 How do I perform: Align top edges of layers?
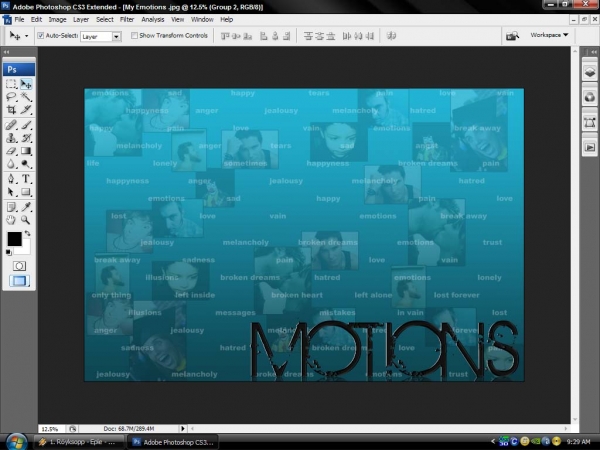[225, 36]
